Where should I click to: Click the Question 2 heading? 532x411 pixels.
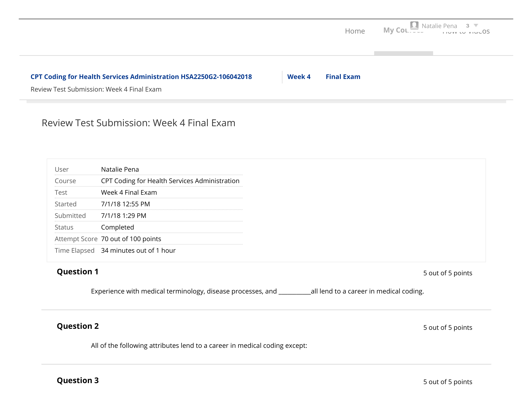tap(78, 326)
